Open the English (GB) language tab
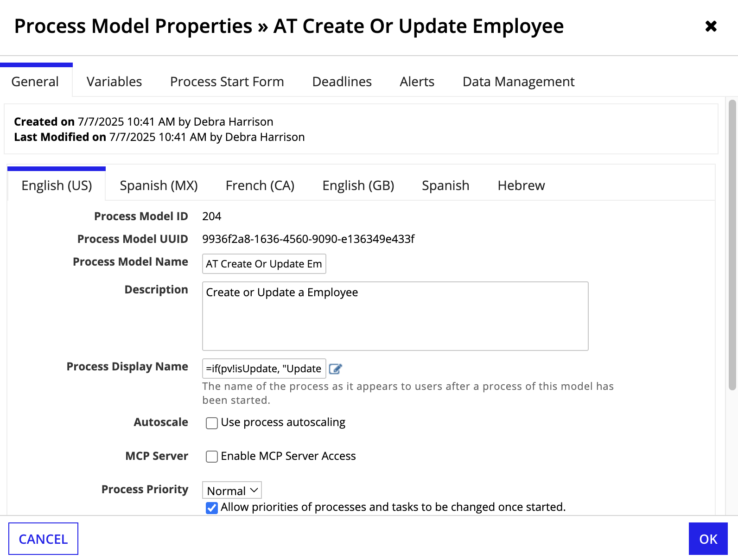738x560 pixels. (358, 185)
